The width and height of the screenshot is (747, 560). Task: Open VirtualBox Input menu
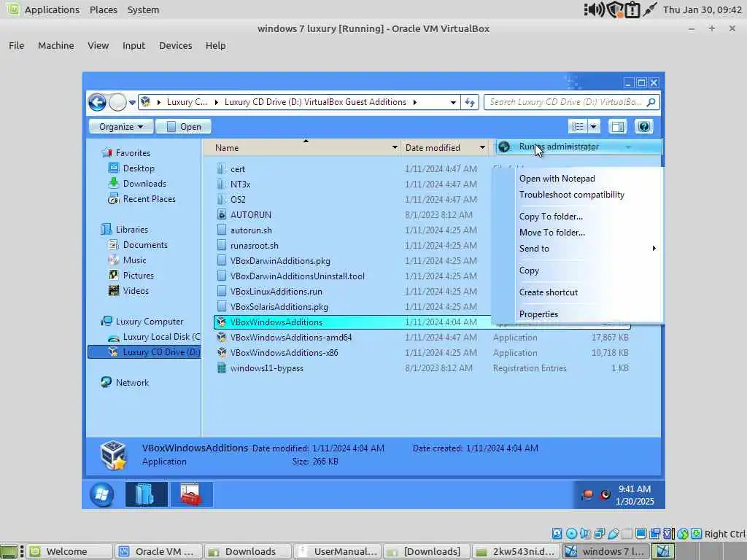coord(133,46)
